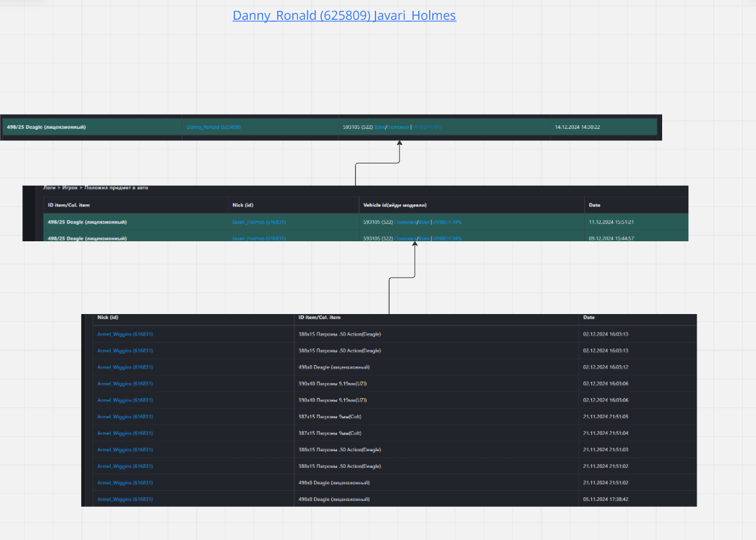
Task: Click ИНВЕНТАРЬ link in the 11.12.2024 15:51:21 row
Action: click(447, 221)
